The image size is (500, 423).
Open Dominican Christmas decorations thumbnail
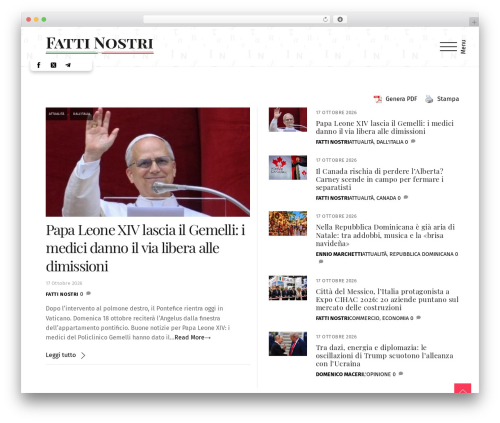click(288, 223)
